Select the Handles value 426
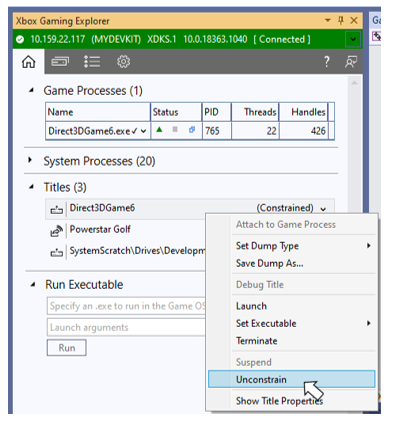 point(304,131)
